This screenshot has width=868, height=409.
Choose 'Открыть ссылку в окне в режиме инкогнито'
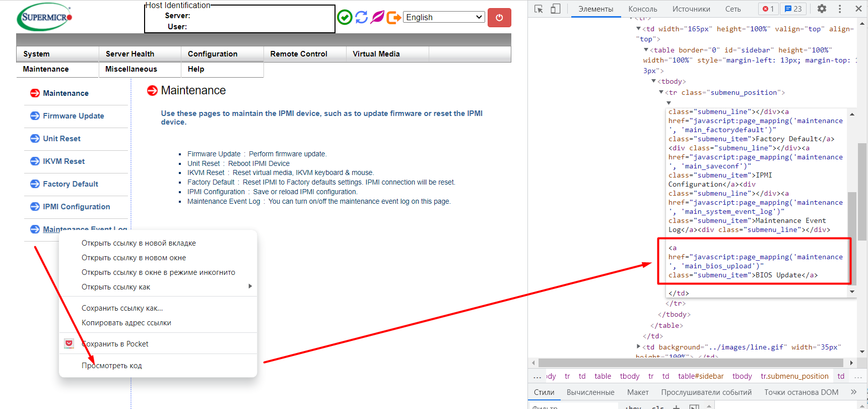(x=158, y=272)
